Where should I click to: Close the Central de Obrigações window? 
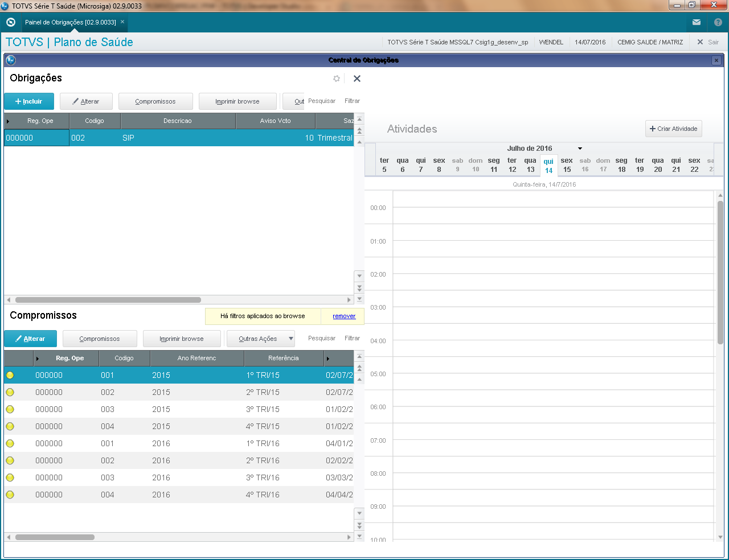point(716,60)
